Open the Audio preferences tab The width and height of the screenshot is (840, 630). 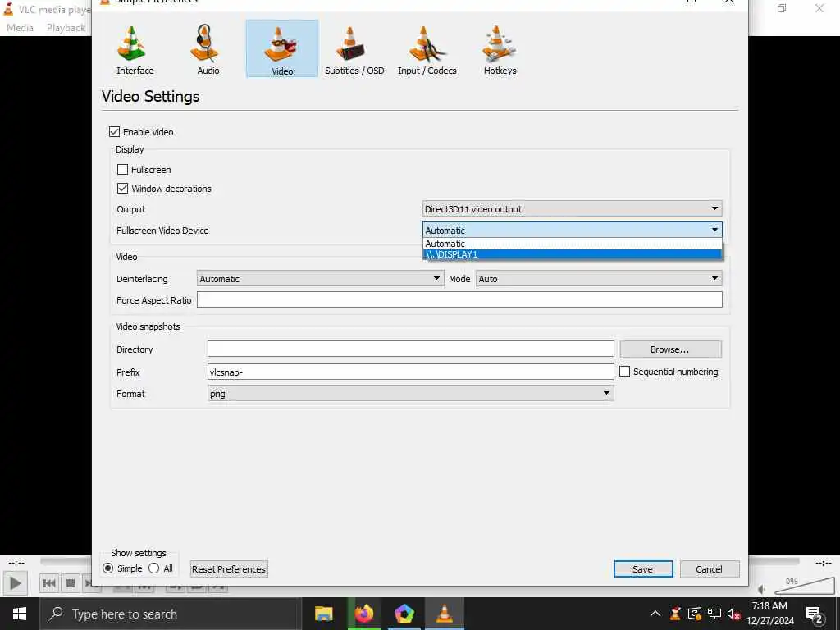point(208,49)
